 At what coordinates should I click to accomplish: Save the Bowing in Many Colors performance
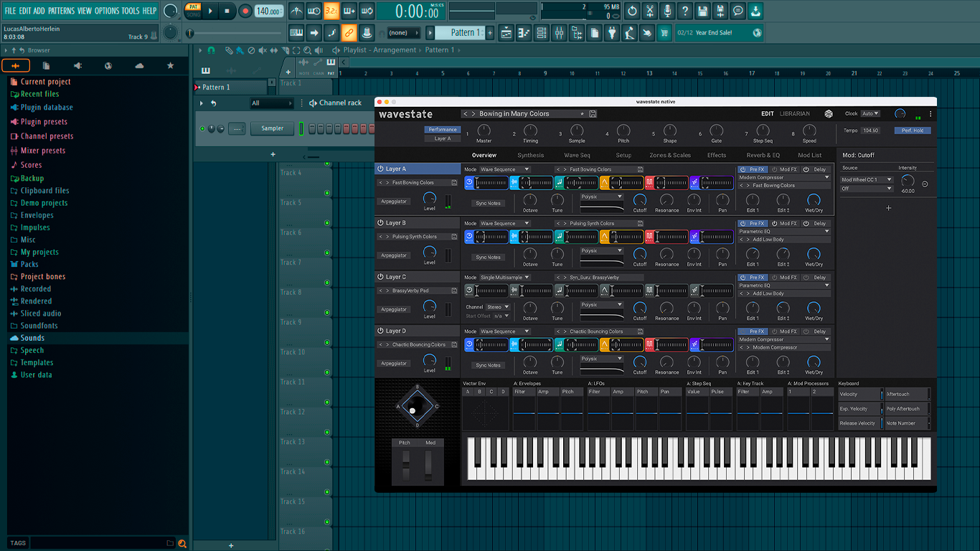pyautogui.click(x=593, y=114)
